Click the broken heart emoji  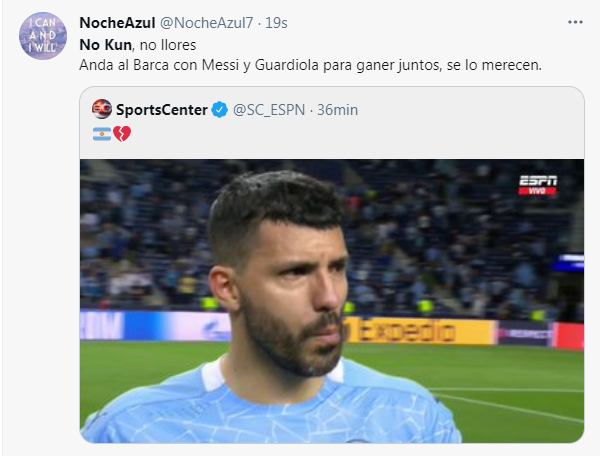click(122, 133)
